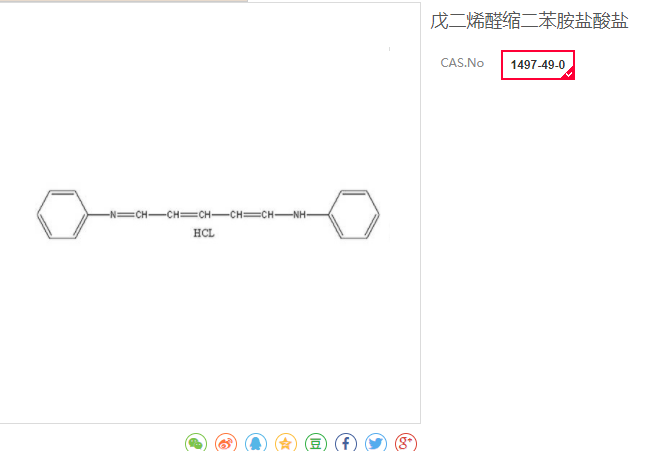Viewport: 660px width, 451px height.
Task: Click the middle CH=CH group above HCL
Action: [189, 215]
